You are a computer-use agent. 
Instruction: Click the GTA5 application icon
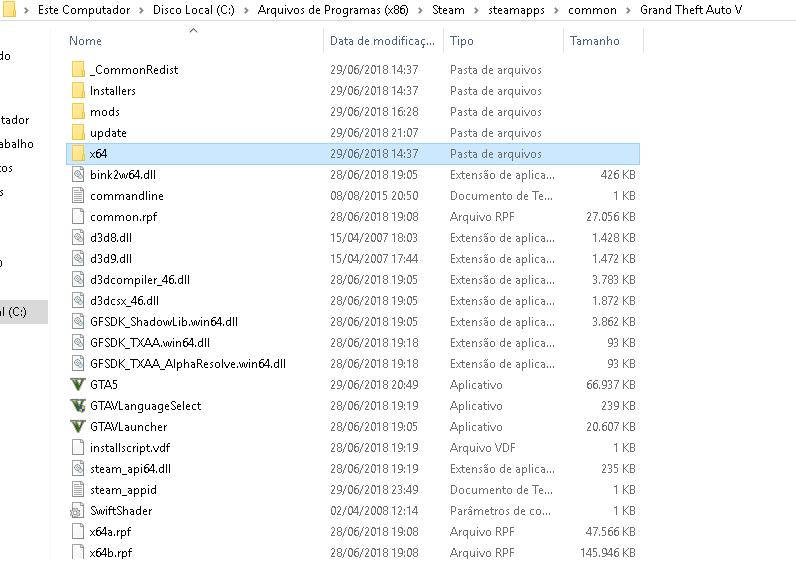pos(78,385)
